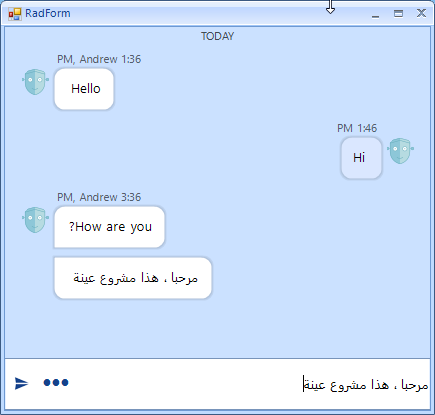Viewport: 435px width, 415px height.
Task: Click the PM 1:46 timestamp label
Action: (357, 128)
